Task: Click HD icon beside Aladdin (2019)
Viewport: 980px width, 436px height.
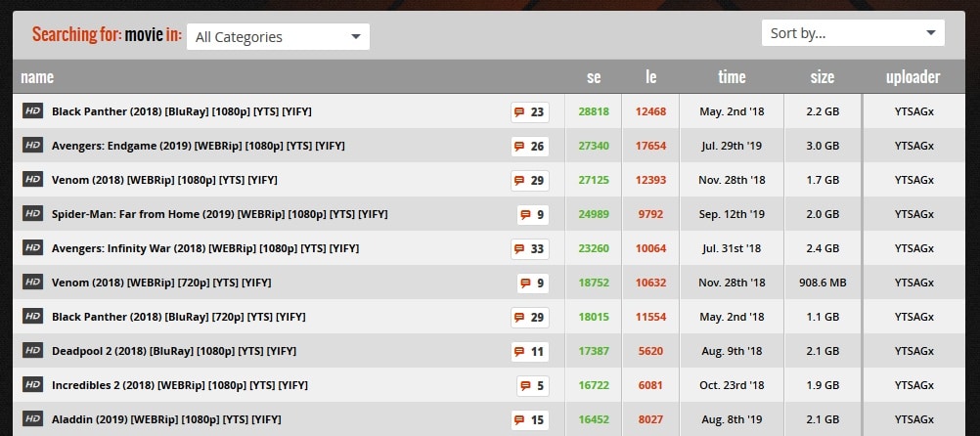Action: (x=32, y=419)
